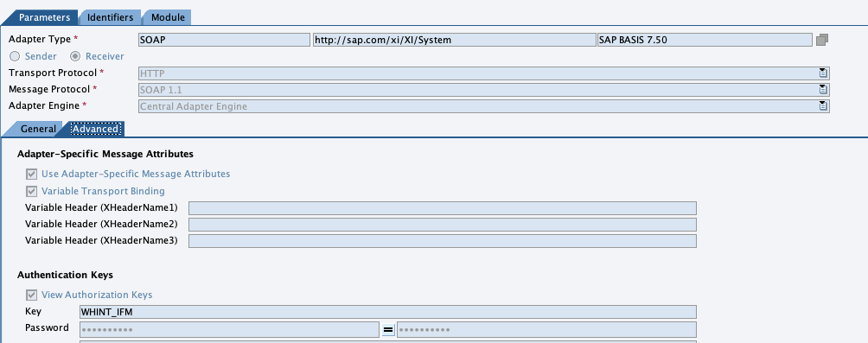This screenshot has width=868, height=343.
Task: Click Variable Header XHeaderName3 field
Action: point(443,241)
